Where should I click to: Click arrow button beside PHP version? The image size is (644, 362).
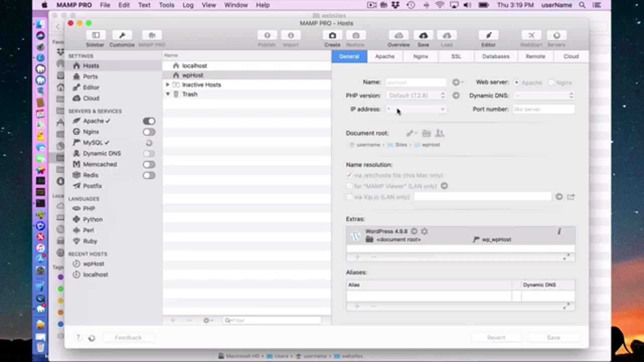[456, 96]
